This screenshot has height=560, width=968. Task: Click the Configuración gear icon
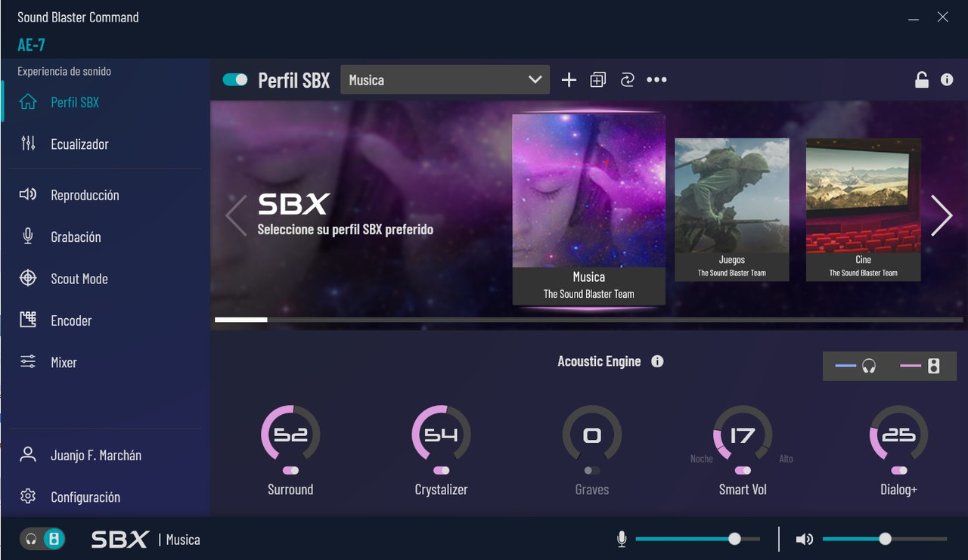(x=28, y=497)
